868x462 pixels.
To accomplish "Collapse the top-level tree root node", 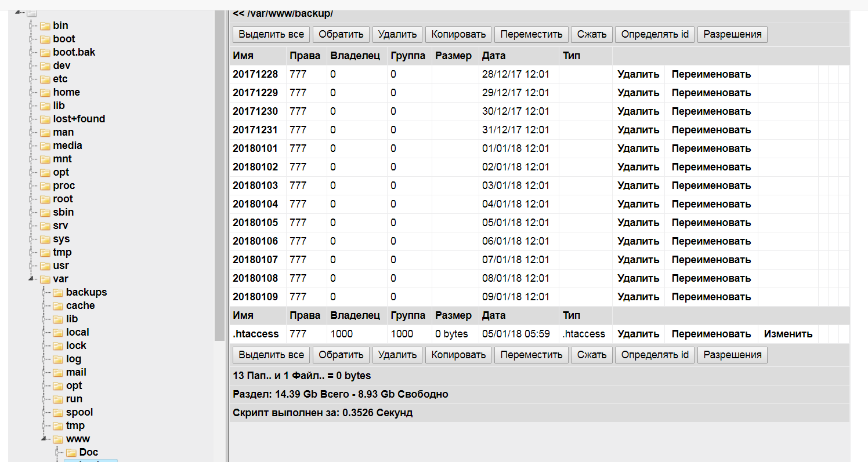I will (18, 12).
